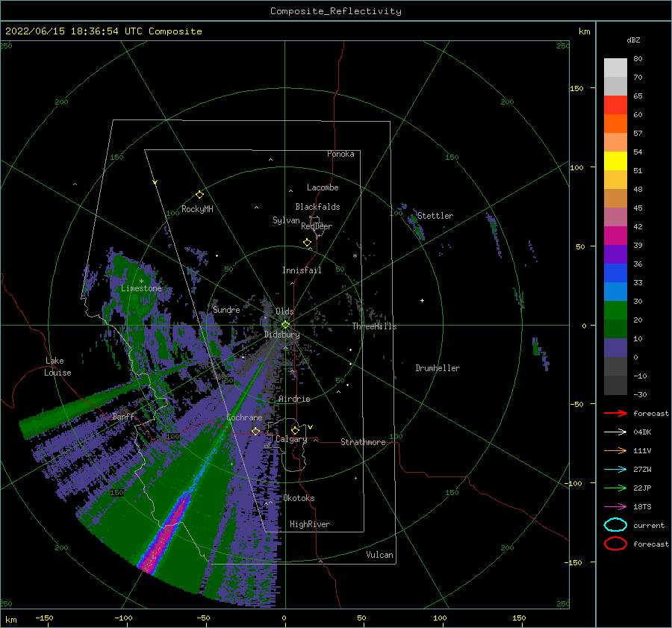Viewport: 672px width, 628px height.
Task: Click the yellow diamond marker below Cochrane
Action: click(x=255, y=431)
